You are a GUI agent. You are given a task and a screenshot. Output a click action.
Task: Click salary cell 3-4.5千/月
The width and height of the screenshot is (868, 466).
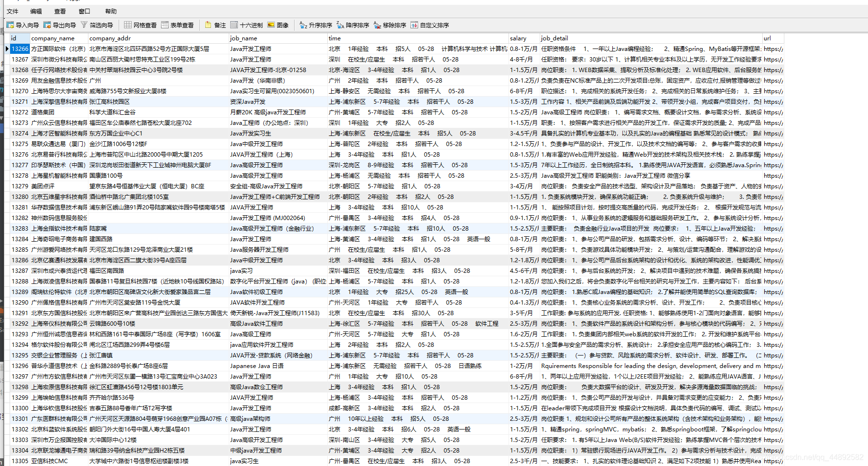(524, 133)
